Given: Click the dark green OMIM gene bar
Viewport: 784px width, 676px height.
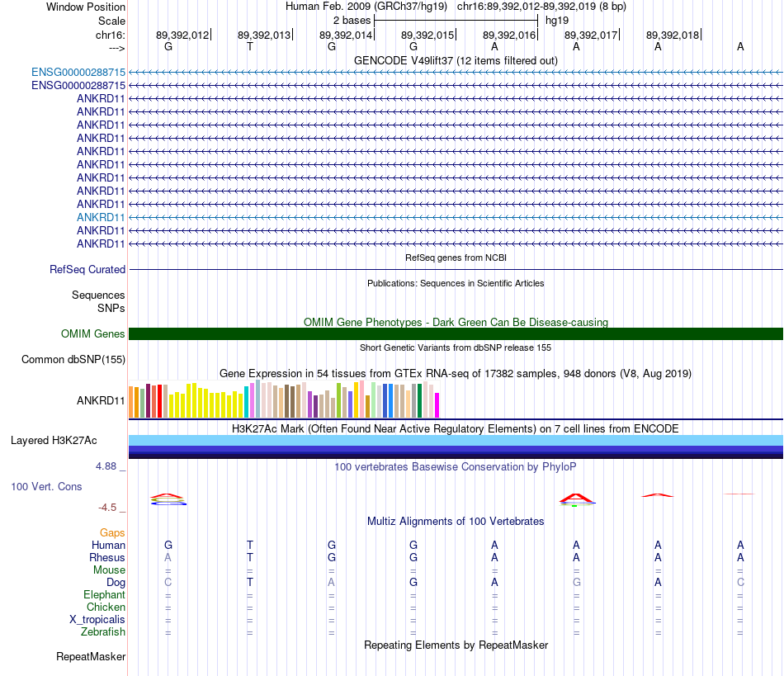Looking at the screenshot, I should pos(456,334).
